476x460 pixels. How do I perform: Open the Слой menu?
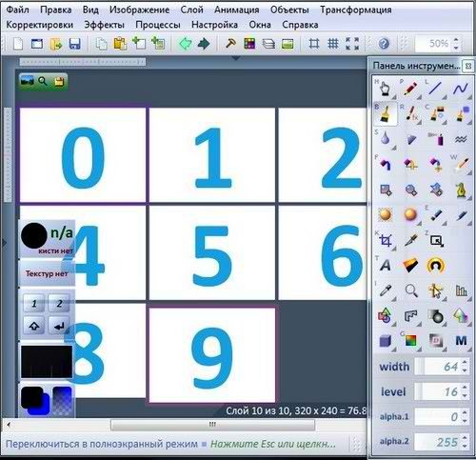pos(191,10)
